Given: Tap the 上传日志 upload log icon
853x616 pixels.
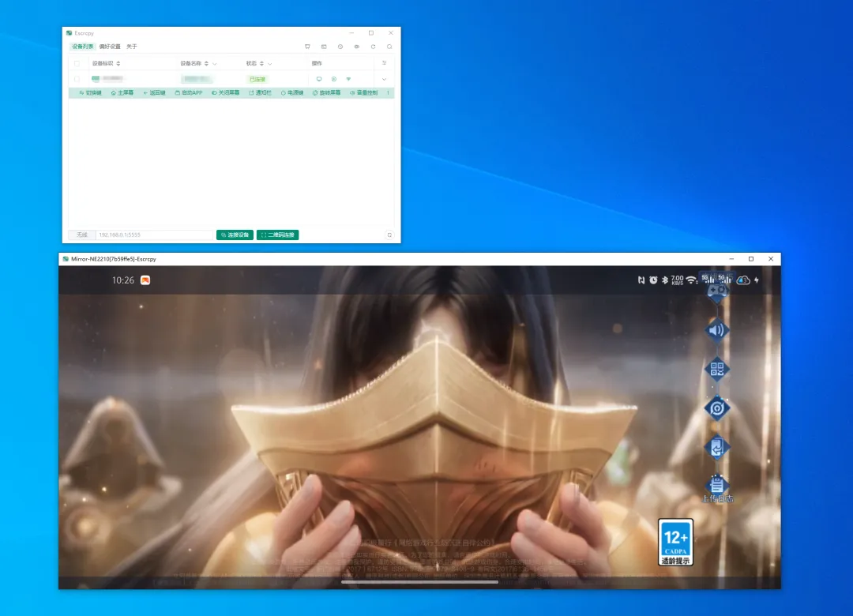Looking at the screenshot, I should coord(717,488).
